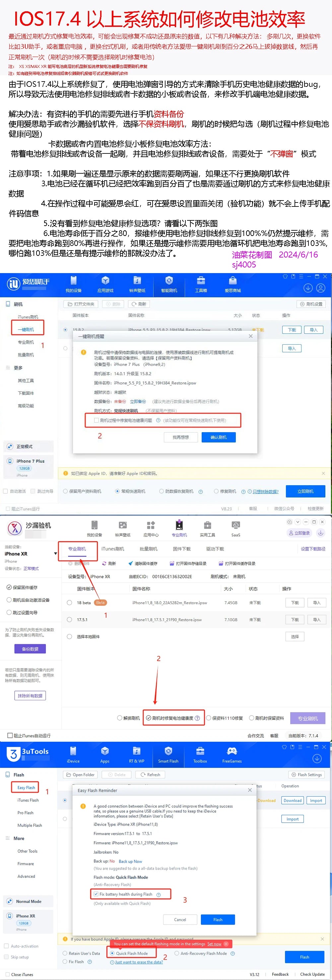
Task: Click the 3uTools Toolbox icon
Action: [200, 751]
